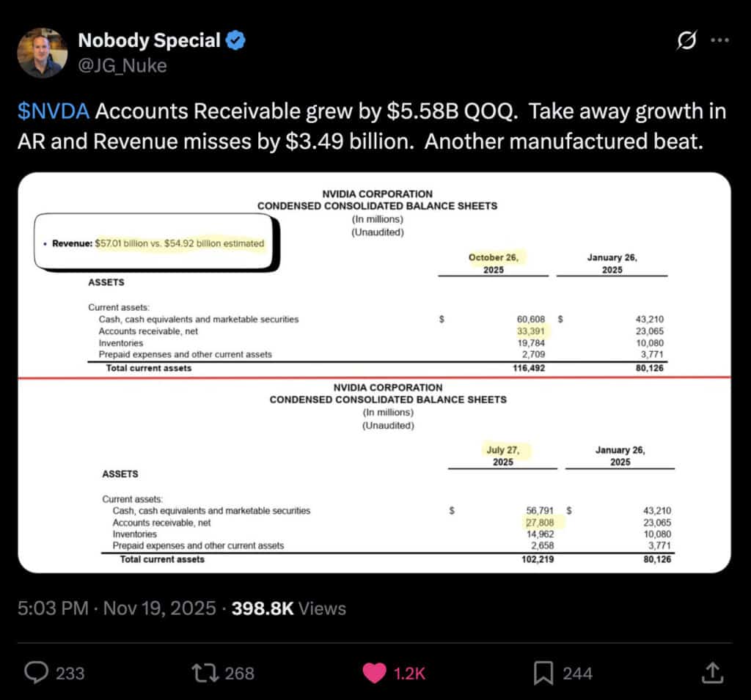
Task: Click the blue verified checkmark badge
Action: pos(235,41)
